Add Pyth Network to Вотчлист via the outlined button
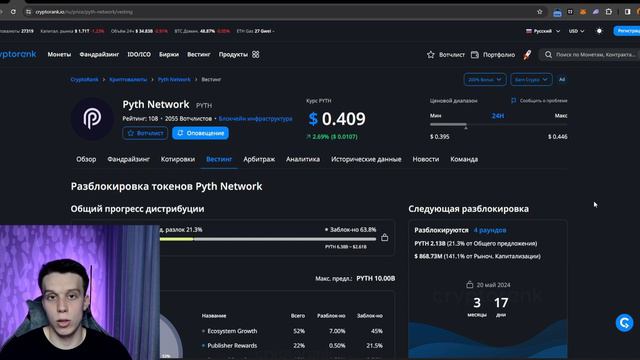640x360 pixels. 145,133
